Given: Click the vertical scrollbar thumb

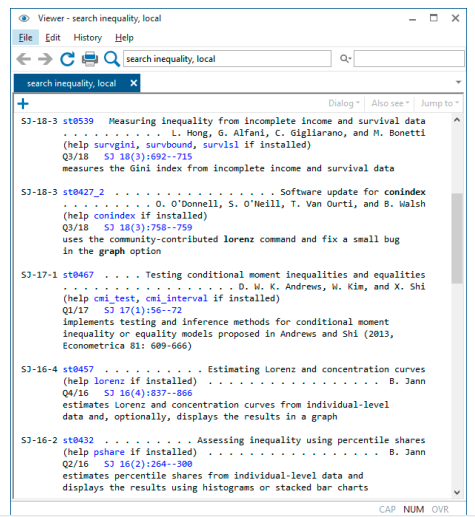Looking at the screenshot, I should click(457, 238).
